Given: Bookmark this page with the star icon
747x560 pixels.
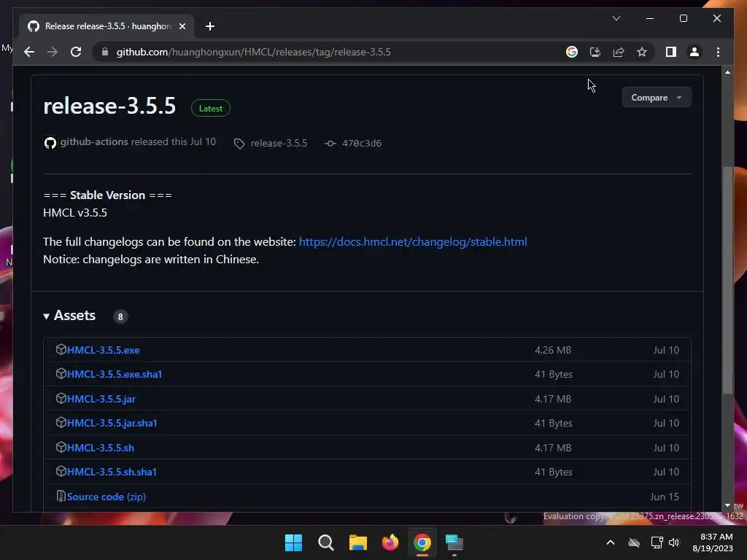Looking at the screenshot, I should point(642,52).
